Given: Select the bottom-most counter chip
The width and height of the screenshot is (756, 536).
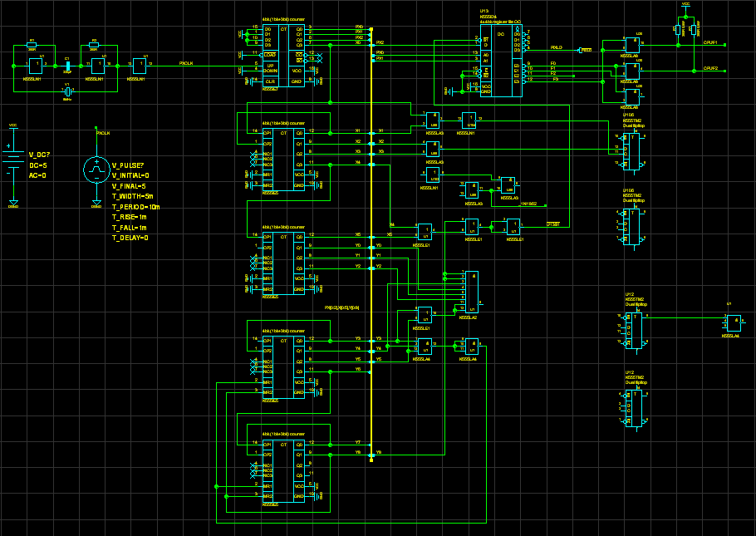Looking at the screenshot, I should (284, 471).
